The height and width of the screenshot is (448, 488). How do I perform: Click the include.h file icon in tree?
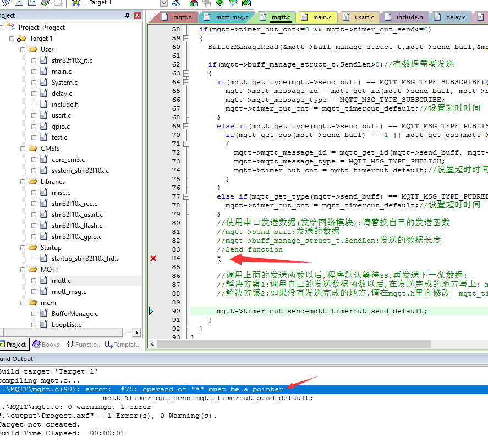point(43,104)
